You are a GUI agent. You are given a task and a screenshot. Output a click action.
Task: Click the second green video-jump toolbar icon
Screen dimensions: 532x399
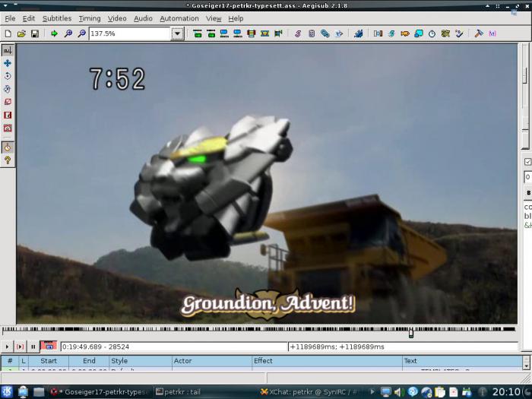(211, 33)
